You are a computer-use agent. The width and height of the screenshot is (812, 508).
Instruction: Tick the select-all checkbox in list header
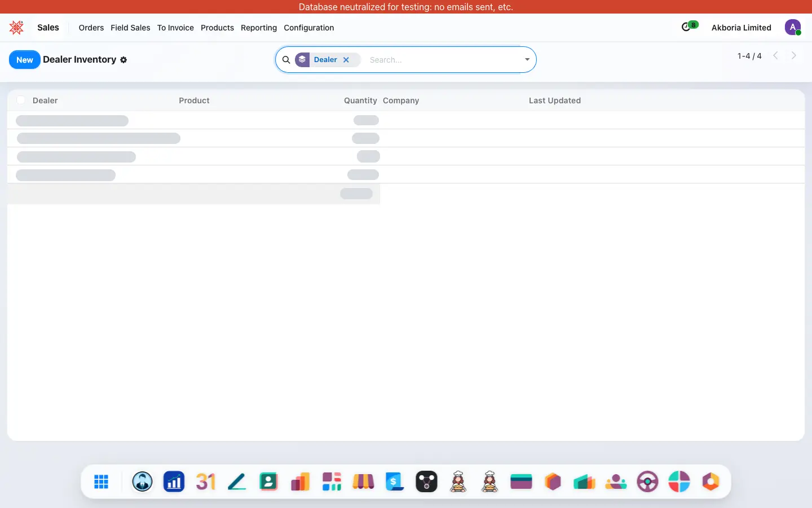tap(21, 100)
